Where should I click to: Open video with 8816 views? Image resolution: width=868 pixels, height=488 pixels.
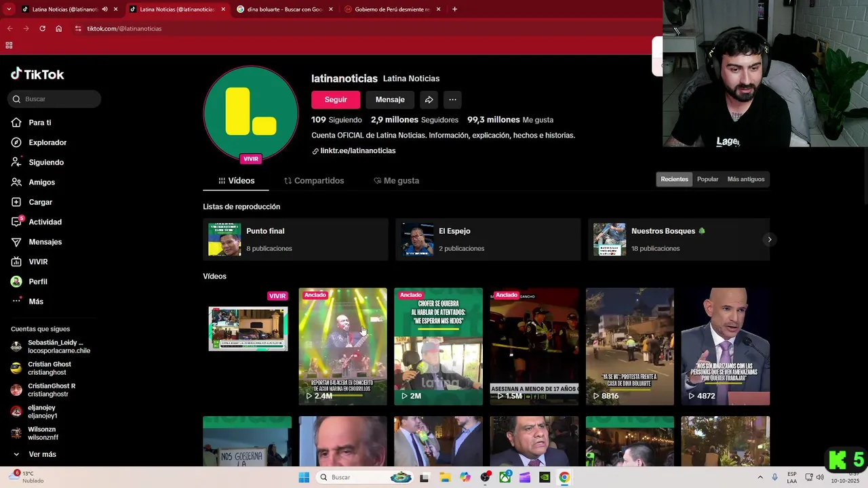630,346
